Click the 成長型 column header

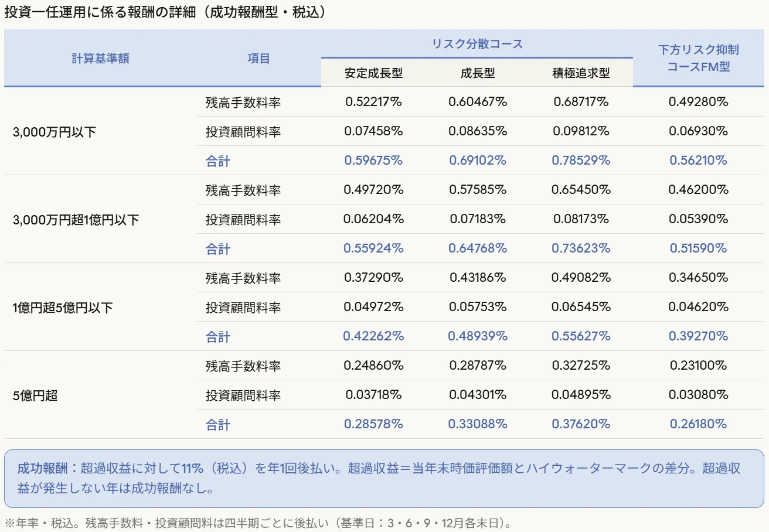coord(477,73)
